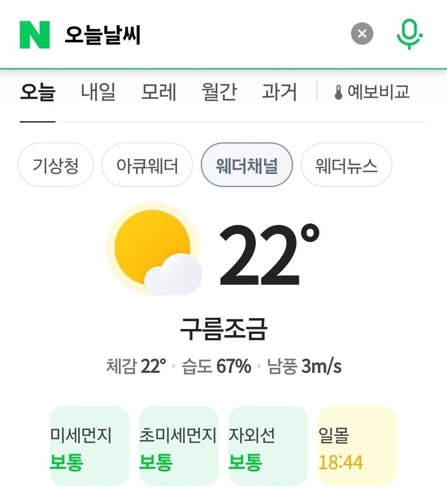Tap the sun and cloud weather icon
Viewport: 447px width, 504px height.
[154, 249]
